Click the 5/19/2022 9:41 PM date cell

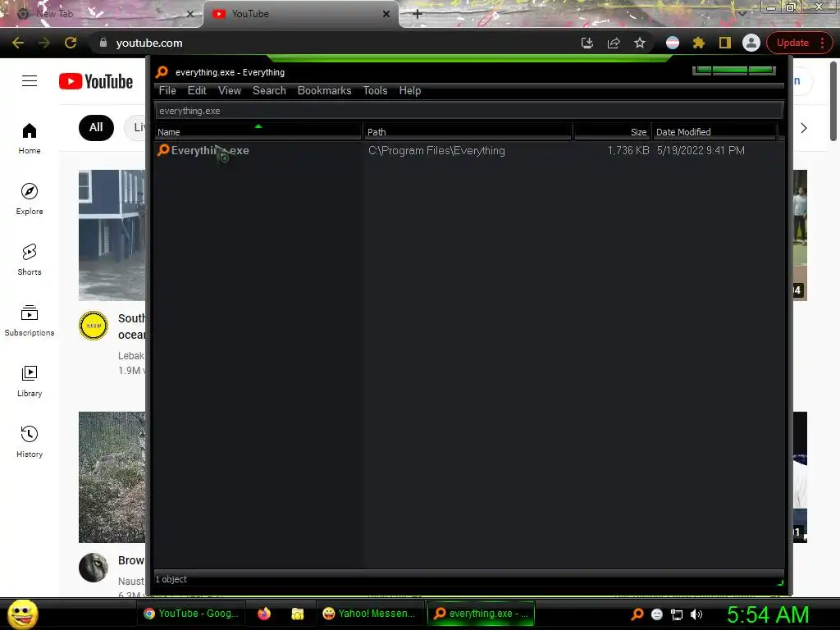(x=701, y=151)
